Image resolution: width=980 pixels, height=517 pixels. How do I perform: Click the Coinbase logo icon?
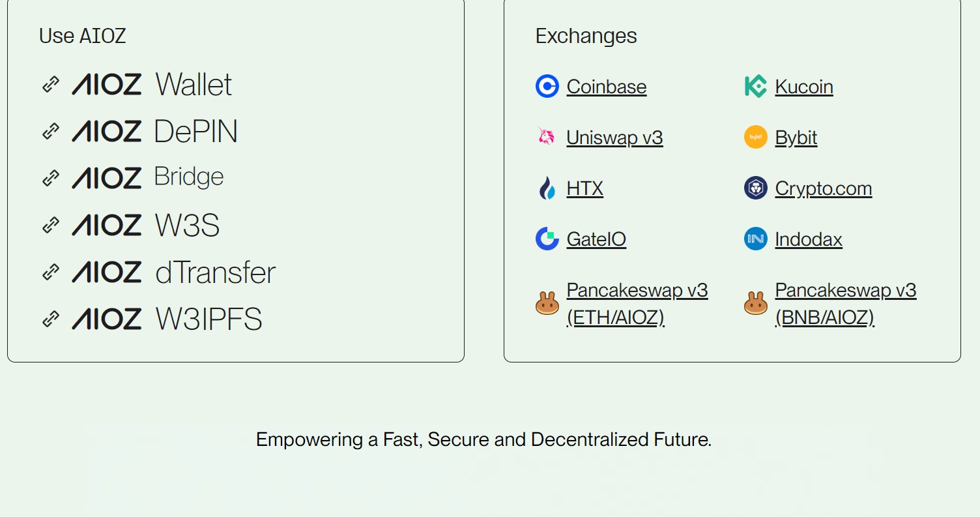pyautogui.click(x=547, y=86)
